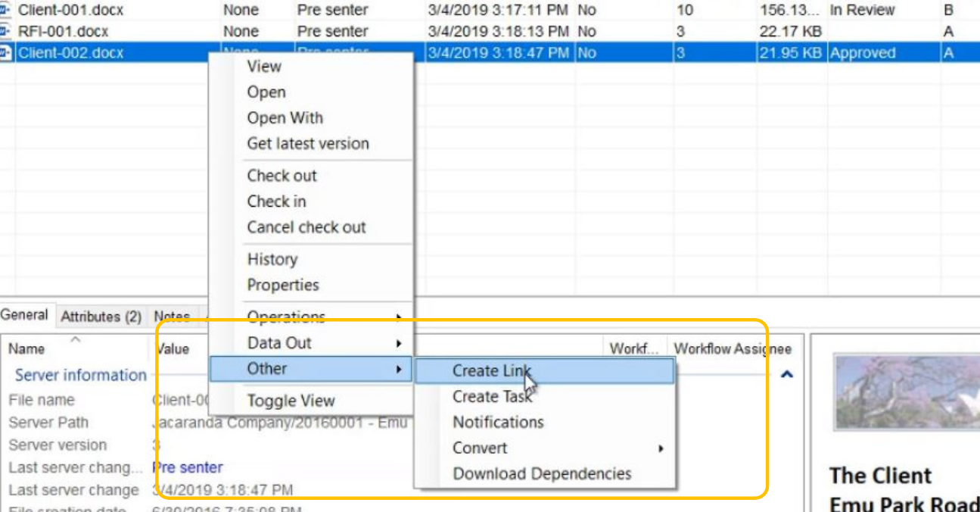Screen dimensions: 980x512
Task: Expand the Data Out submenu
Action: (398, 343)
